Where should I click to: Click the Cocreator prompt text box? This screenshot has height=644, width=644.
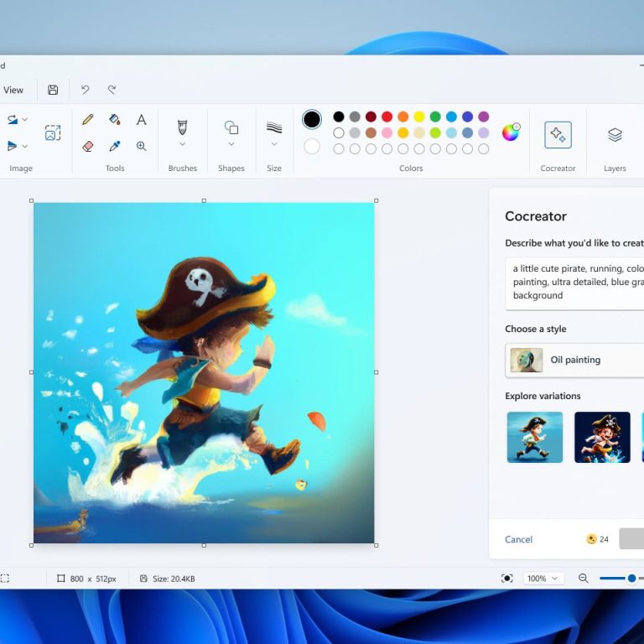[x=574, y=283]
